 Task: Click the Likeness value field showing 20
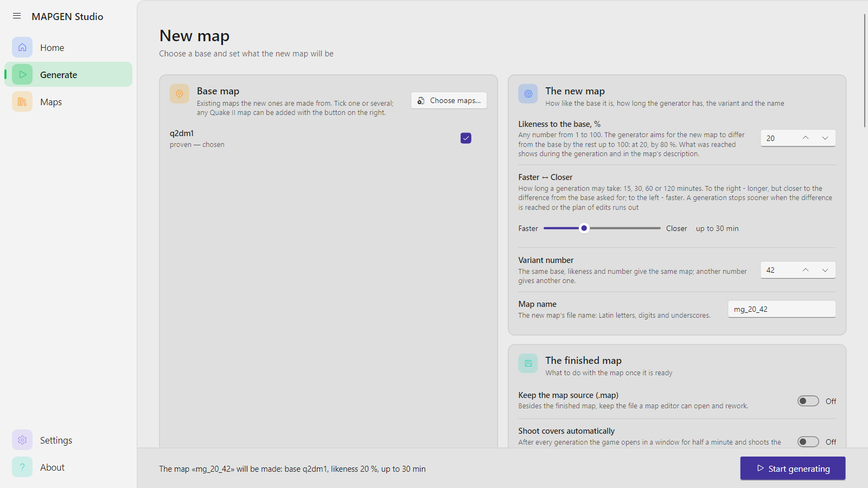pyautogui.click(x=778, y=138)
